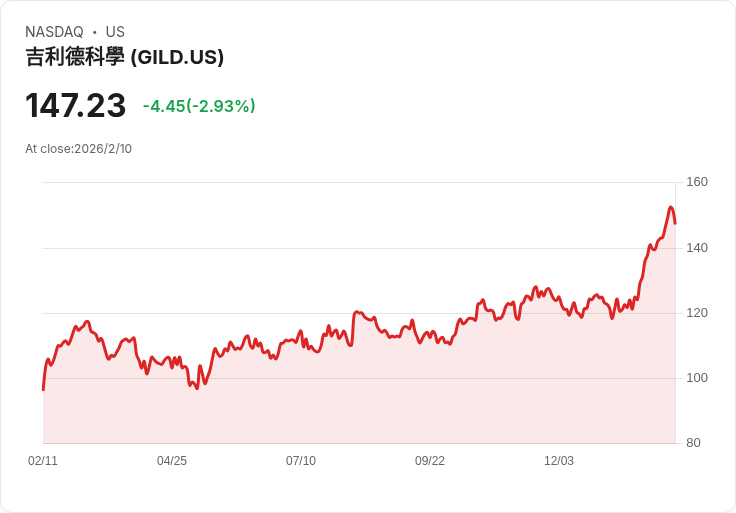Viewport: 736px width, 513px height.
Task: Click the 120 y-axis price label
Action: (x=697, y=313)
